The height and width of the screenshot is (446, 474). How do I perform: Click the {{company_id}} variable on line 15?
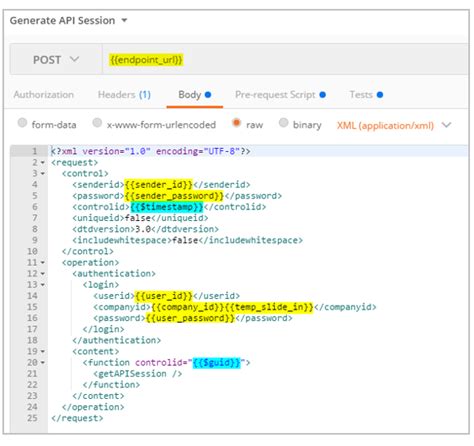coord(187,307)
